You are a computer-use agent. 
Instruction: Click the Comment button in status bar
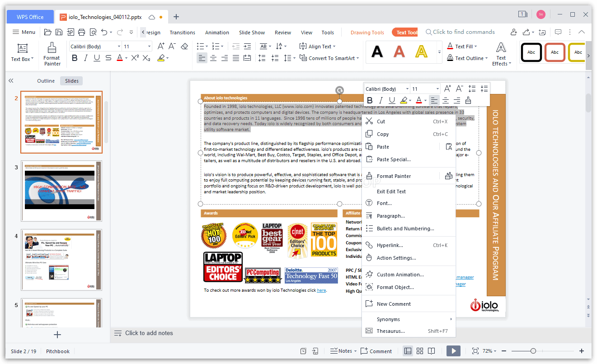point(376,351)
